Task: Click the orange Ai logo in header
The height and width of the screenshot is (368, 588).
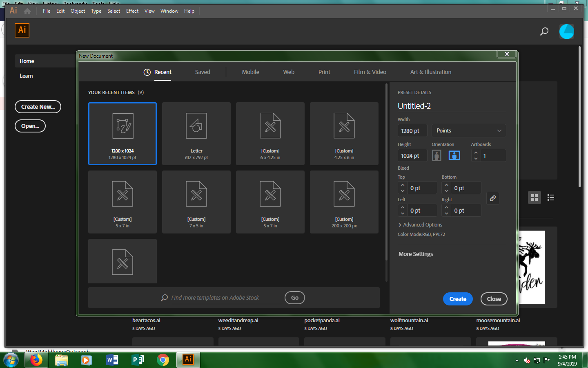Action: [x=22, y=30]
